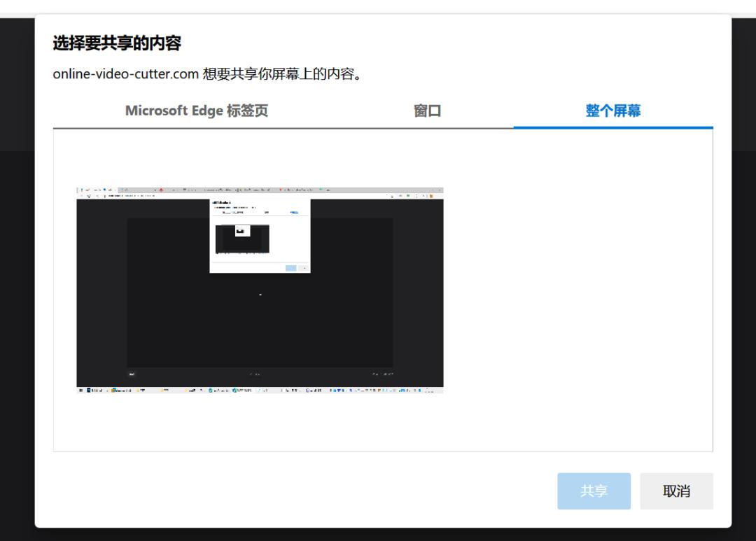Click a pinned app icon on the preview taskbar
The image size is (756, 541).
click(139, 388)
